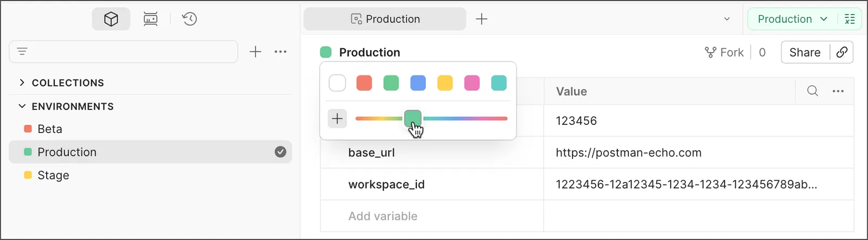Click the Fork icon
The image size is (868, 240).
(710, 52)
